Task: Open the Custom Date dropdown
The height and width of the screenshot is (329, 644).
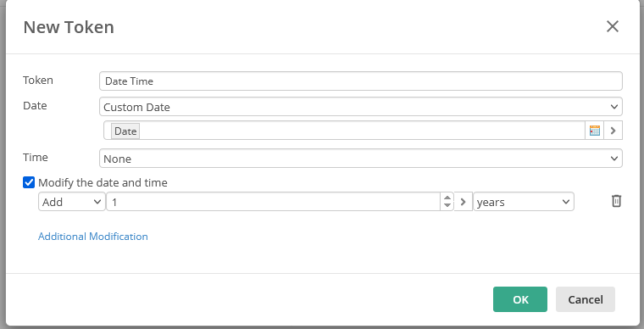Action: pos(361,107)
